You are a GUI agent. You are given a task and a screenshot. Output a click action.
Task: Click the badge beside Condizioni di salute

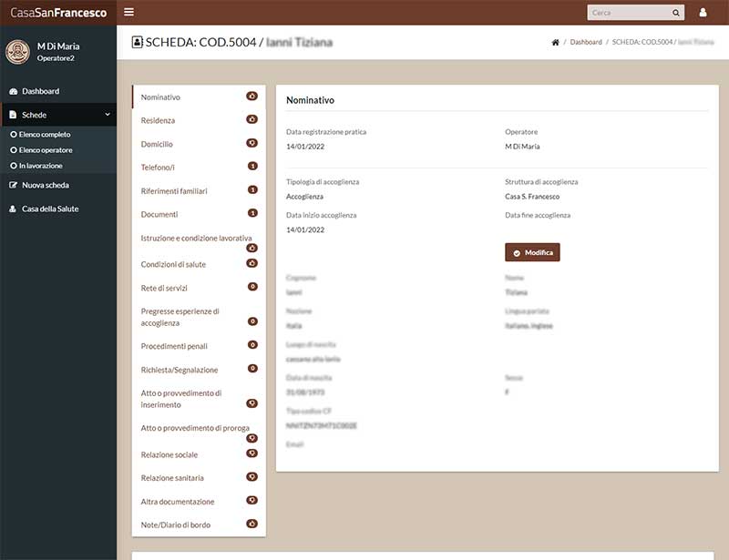click(252, 263)
